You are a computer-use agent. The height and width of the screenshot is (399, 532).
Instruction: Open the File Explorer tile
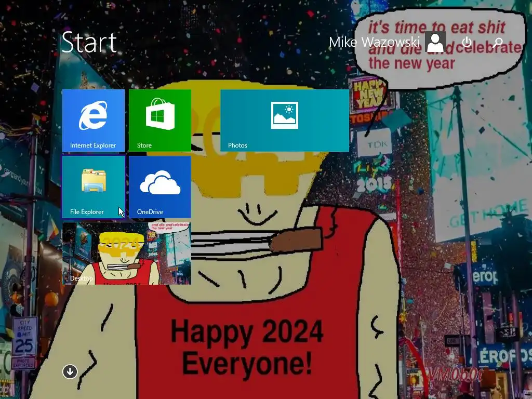[94, 187]
